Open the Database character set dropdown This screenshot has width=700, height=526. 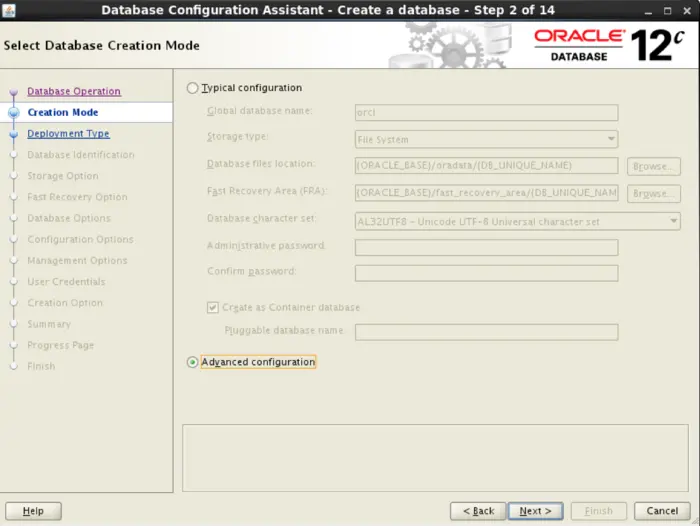click(x=518, y=221)
